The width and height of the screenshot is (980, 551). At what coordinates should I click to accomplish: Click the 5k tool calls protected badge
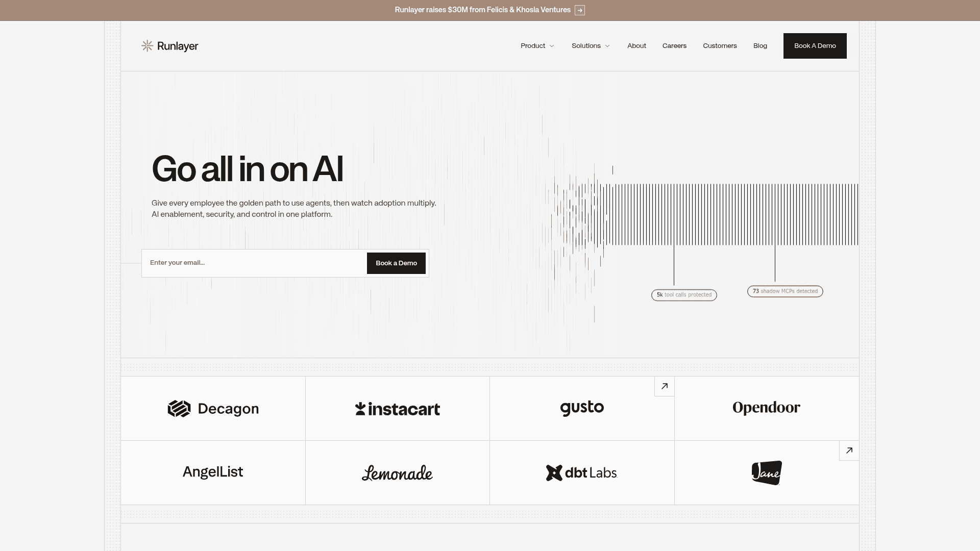point(684,295)
